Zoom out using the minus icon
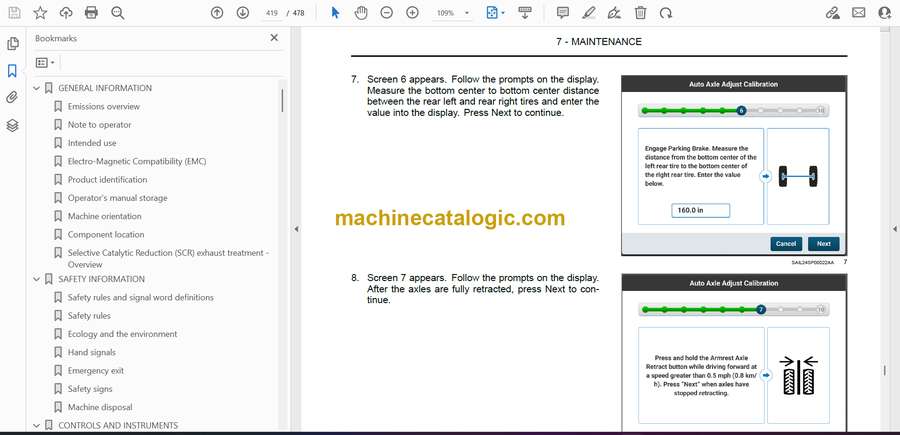 pos(386,13)
